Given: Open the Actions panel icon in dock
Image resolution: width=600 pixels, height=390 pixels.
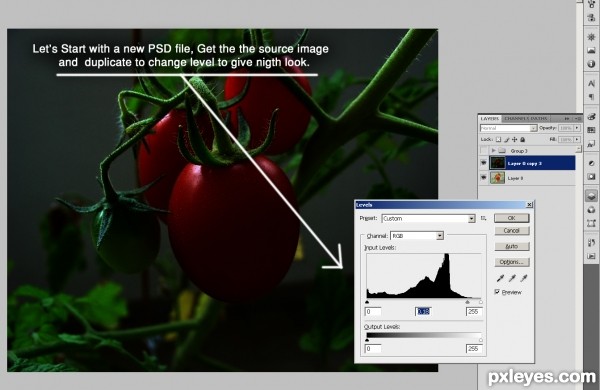Looking at the screenshot, I should (591, 256).
